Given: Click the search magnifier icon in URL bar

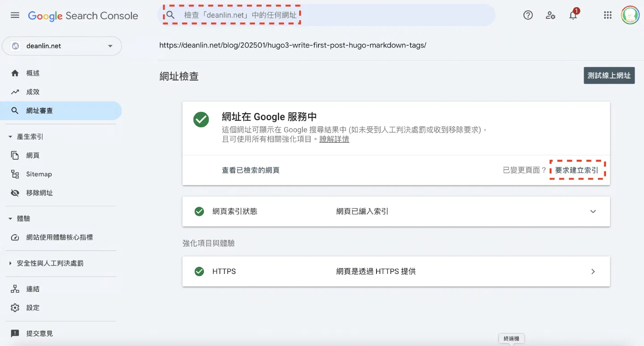Looking at the screenshot, I should [x=170, y=15].
